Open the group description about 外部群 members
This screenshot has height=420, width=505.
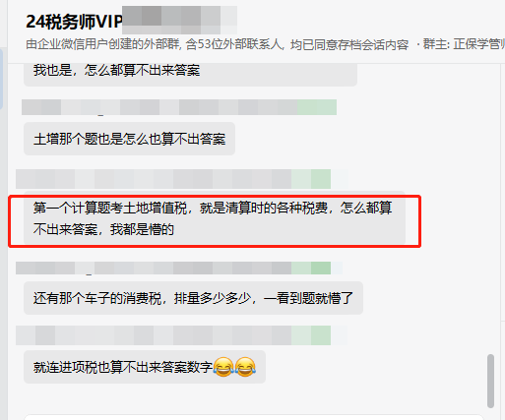(218, 44)
